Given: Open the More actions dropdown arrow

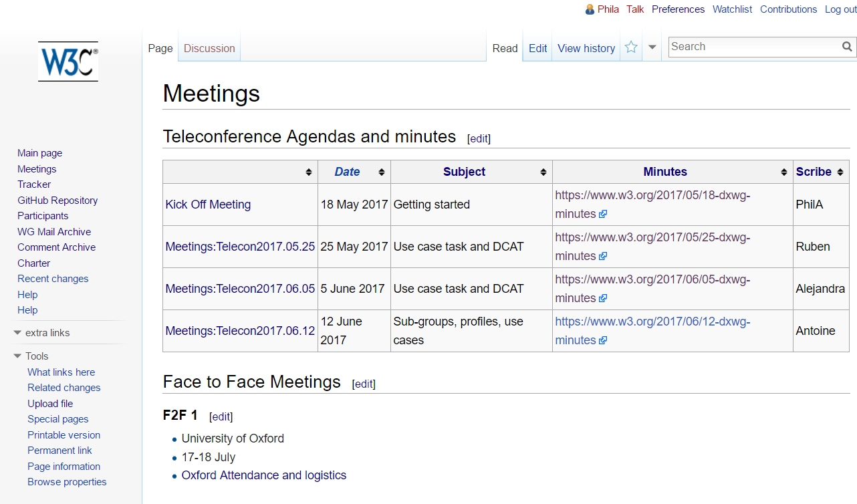Looking at the screenshot, I should pos(652,47).
